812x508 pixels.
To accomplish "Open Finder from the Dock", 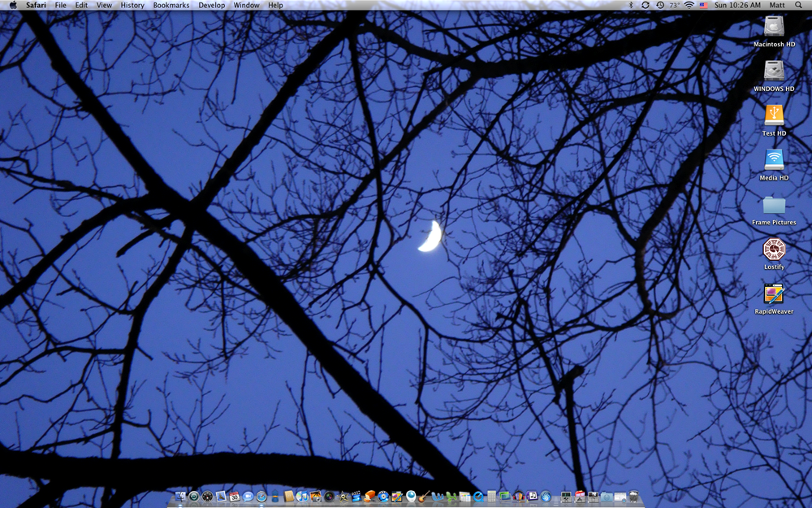I will click(x=181, y=497).
